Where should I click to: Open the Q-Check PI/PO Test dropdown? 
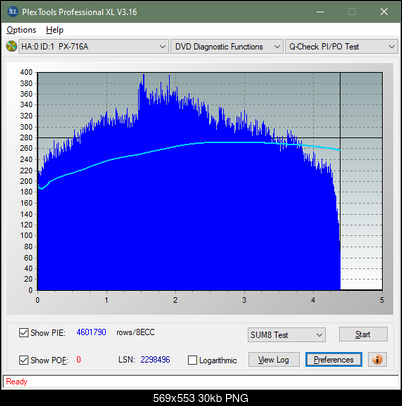pyautogui.click(x=341, y=47)
